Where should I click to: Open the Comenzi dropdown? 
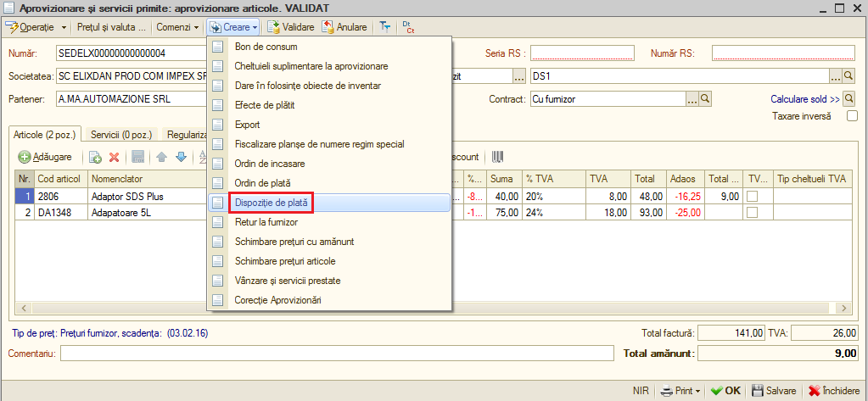177,27
